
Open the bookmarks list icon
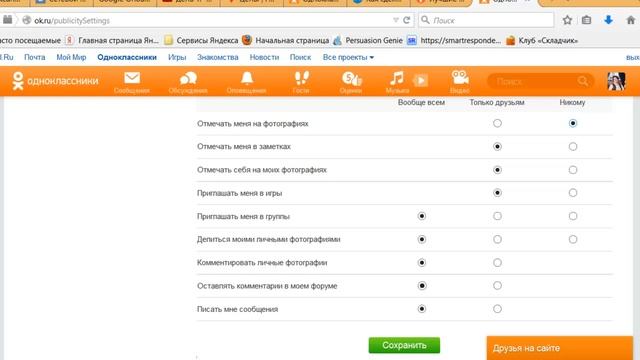tap(587, 20)
